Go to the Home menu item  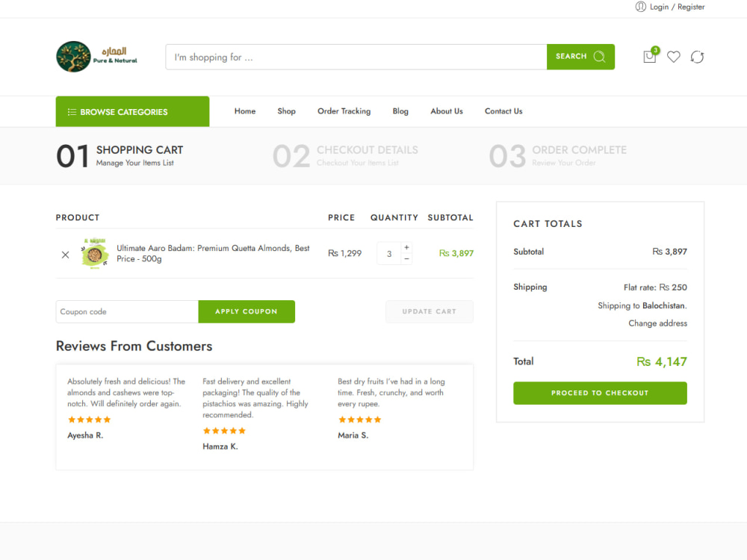coord(245,111)
